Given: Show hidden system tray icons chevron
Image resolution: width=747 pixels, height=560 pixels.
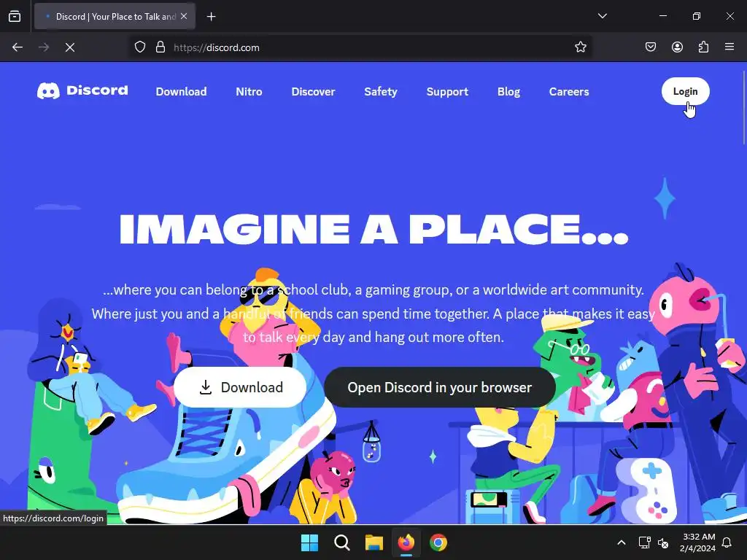Looking at the screenshot, I should [622, 542].
